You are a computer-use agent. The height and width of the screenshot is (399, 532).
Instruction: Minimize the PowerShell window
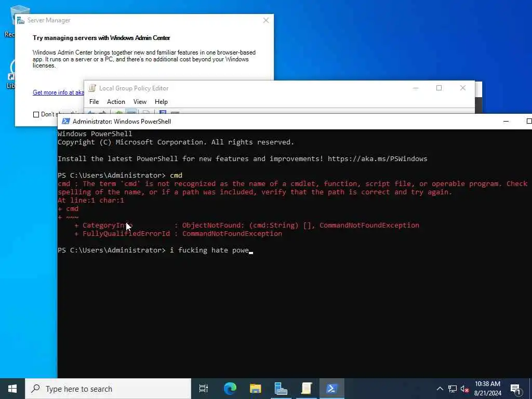pos(506,122)
